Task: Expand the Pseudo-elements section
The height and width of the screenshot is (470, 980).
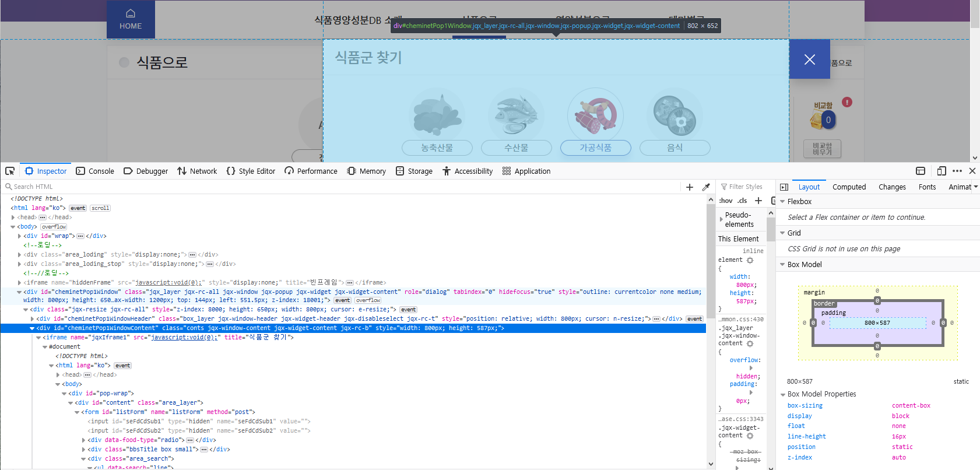Action: coord(721,220)
